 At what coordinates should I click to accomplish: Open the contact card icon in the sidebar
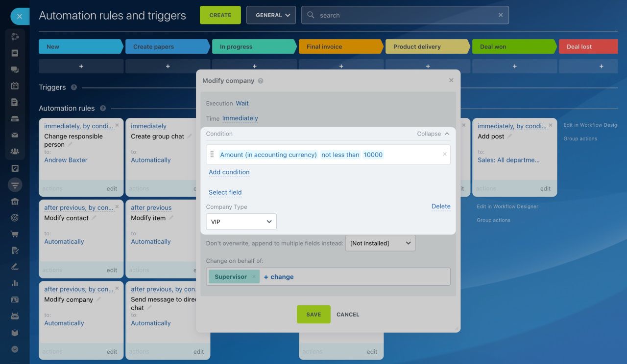[15, 299]
